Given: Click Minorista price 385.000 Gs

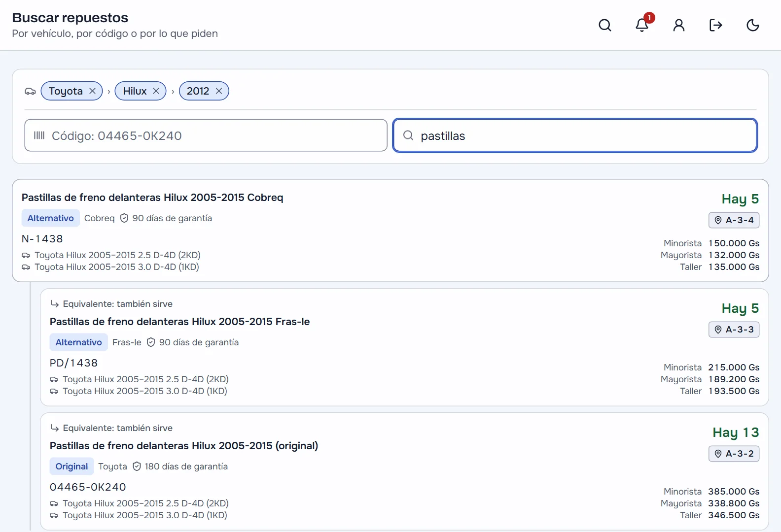Looking at the screenshot, I should (x=734, y=492).
